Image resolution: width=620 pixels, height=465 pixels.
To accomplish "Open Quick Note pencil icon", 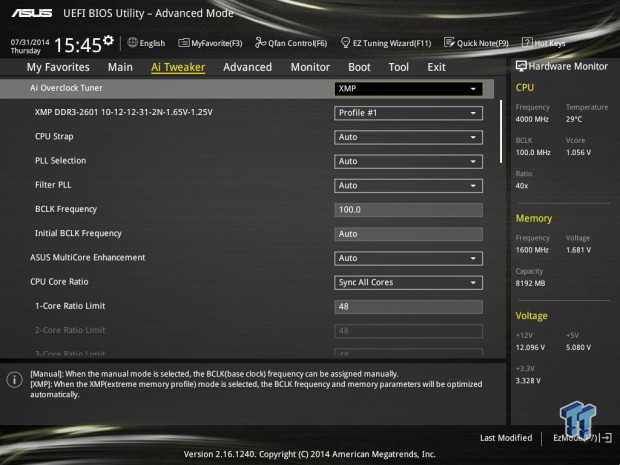I will tap(449, 42).
